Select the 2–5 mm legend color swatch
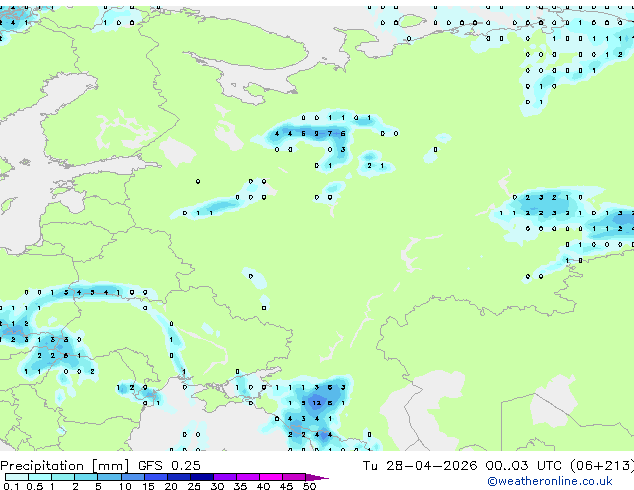Image resolution: width=634 pixels, height=490 pixels. click(x=86, y=477)
